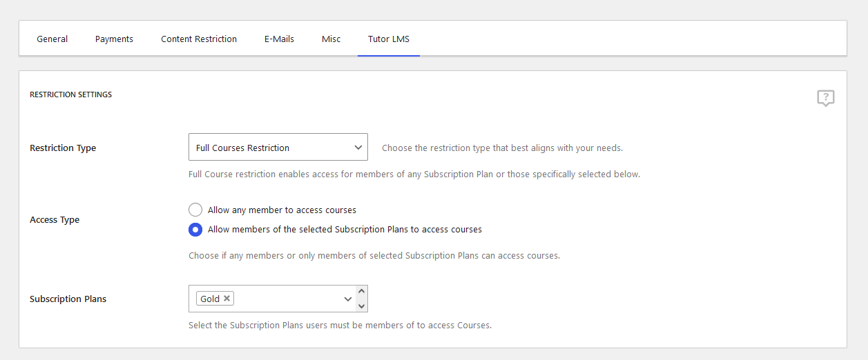Open the Full Courses Restriction dropdown
This screenshot has height=360, width=868.
click(x=278, y=147)
